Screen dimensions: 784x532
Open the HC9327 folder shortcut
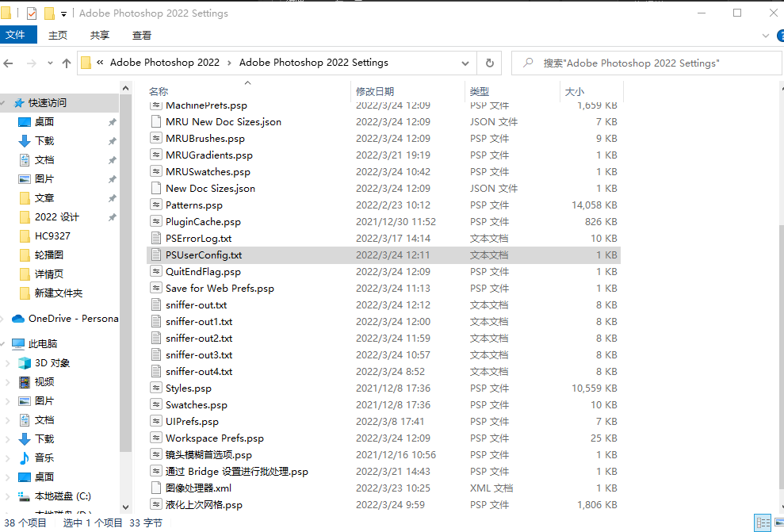(x=52, y=235)
